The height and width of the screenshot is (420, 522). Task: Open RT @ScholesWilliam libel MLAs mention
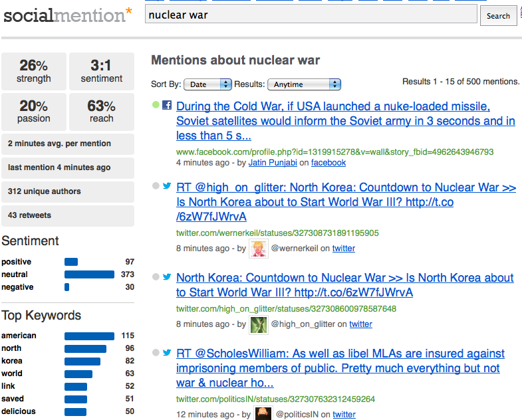340,368
